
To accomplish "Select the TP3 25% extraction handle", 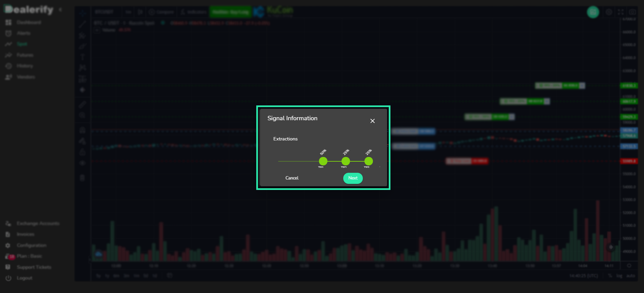I will (x=369, y=161).
